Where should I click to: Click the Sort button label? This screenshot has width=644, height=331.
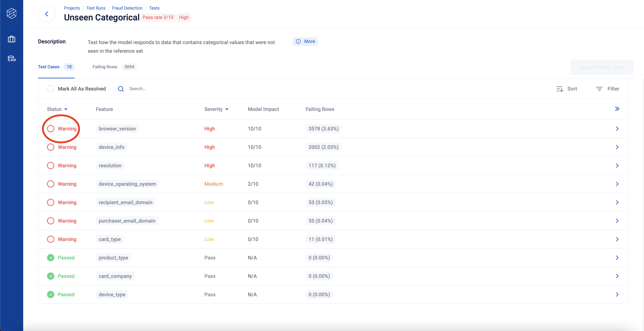572,89
